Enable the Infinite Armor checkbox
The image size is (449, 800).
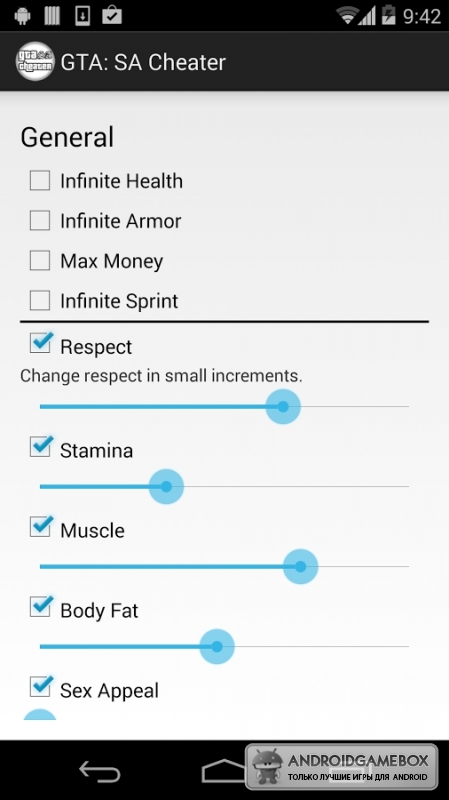click(x=40, y=220)
